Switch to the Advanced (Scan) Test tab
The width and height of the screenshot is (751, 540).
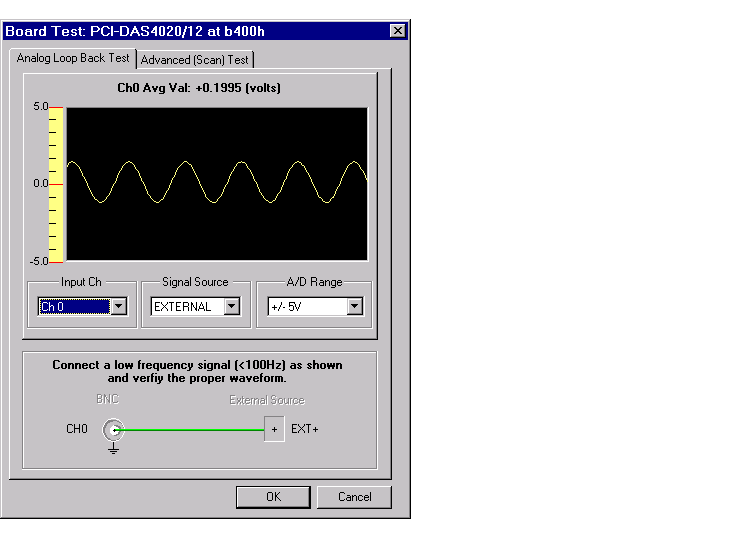coord(194,60)
